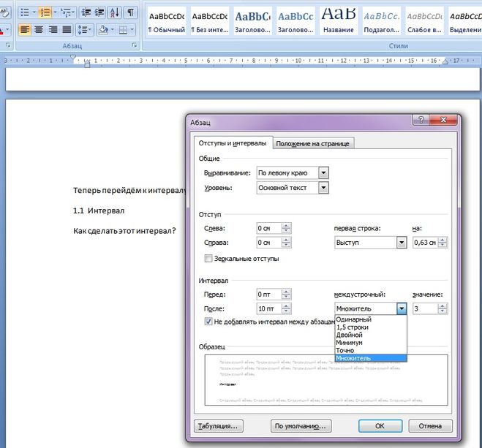
Task: Toggle the show paragraph marks icon
Action: (x=131, y=12)
